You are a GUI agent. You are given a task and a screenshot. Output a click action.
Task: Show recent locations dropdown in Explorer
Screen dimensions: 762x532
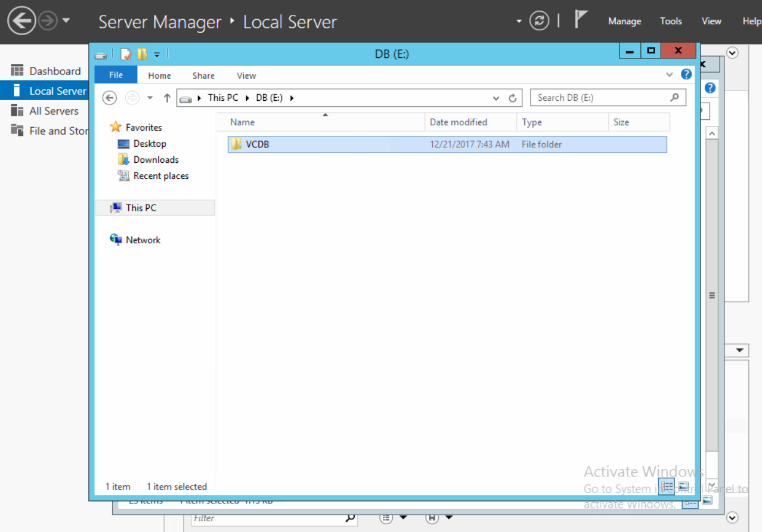click(x=150, y=98)
